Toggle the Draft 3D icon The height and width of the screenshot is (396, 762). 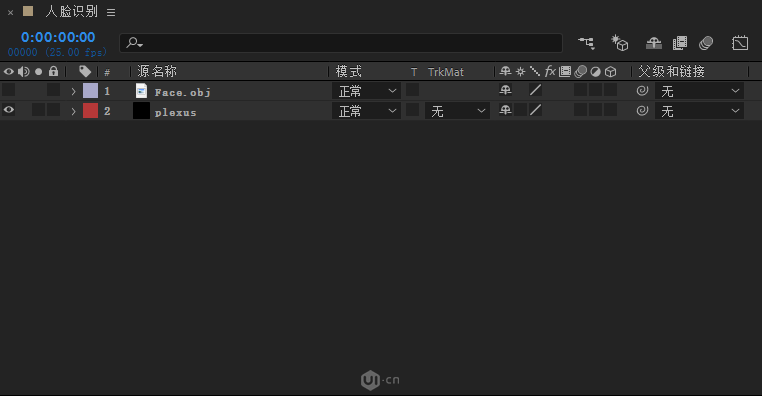(620, 43)
